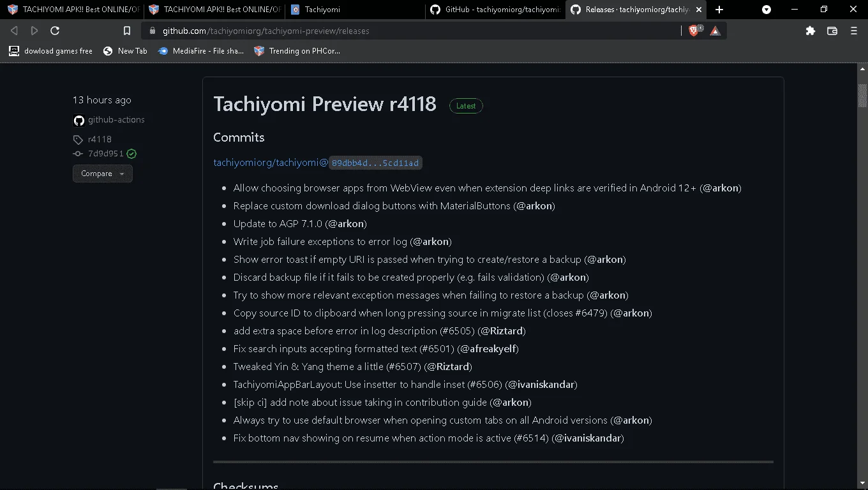Click the Latest label badge

[x=466, y=106]
